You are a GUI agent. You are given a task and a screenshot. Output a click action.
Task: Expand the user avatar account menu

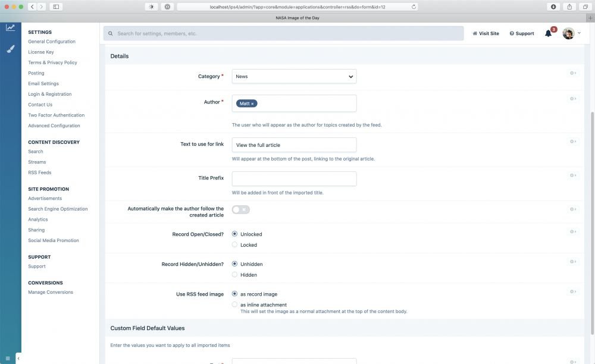pos(571,33)
